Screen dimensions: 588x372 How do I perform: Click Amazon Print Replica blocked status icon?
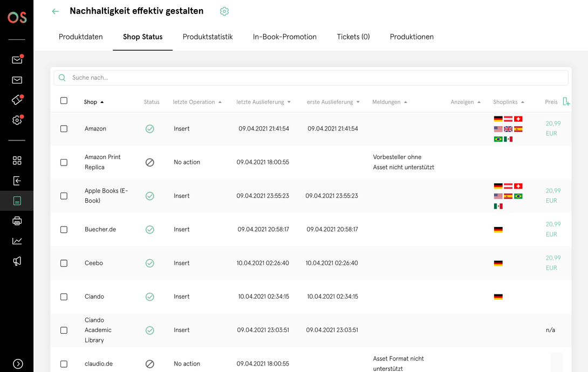[x=149, y=162]
